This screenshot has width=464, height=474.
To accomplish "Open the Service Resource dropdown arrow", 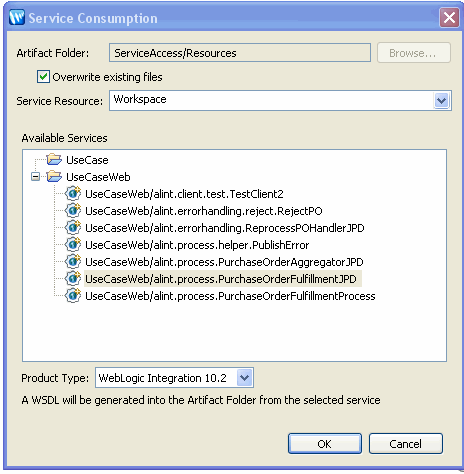I will coord(442,100).
